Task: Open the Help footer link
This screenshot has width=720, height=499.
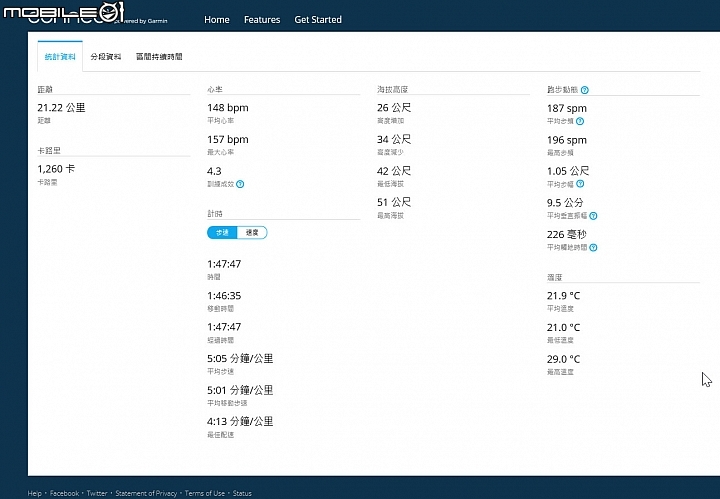Action: click(34, 493)
